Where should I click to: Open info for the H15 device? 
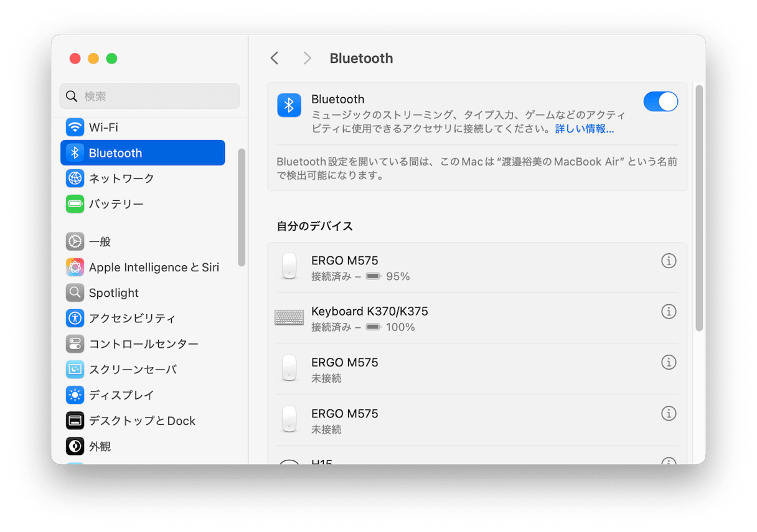coord(669,463)
